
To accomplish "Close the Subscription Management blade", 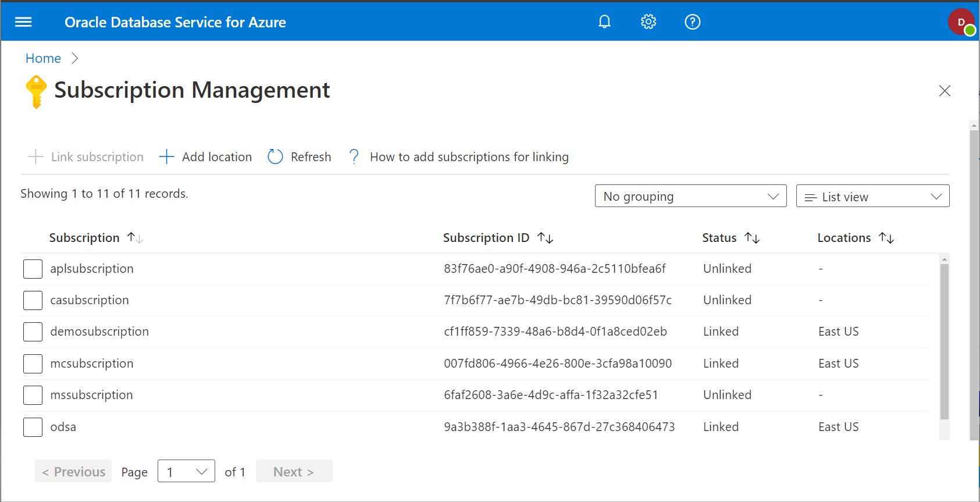I will point(945,91).
